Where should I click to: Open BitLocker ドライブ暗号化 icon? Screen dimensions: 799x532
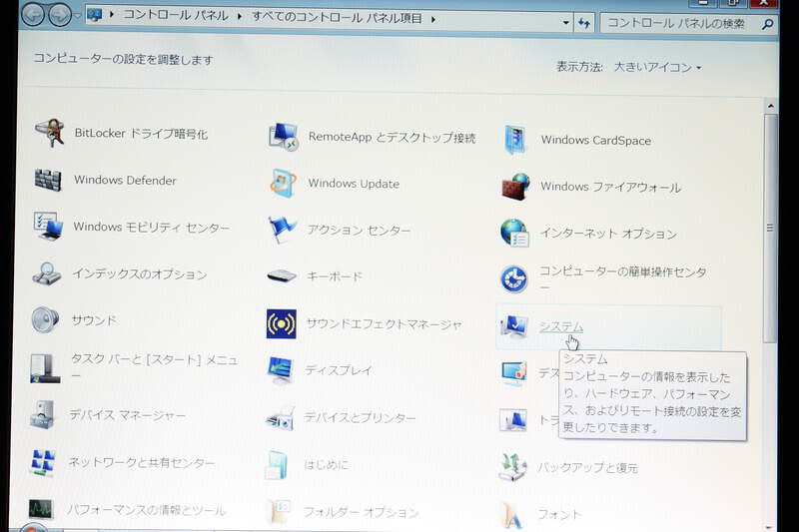pos(49,133)
